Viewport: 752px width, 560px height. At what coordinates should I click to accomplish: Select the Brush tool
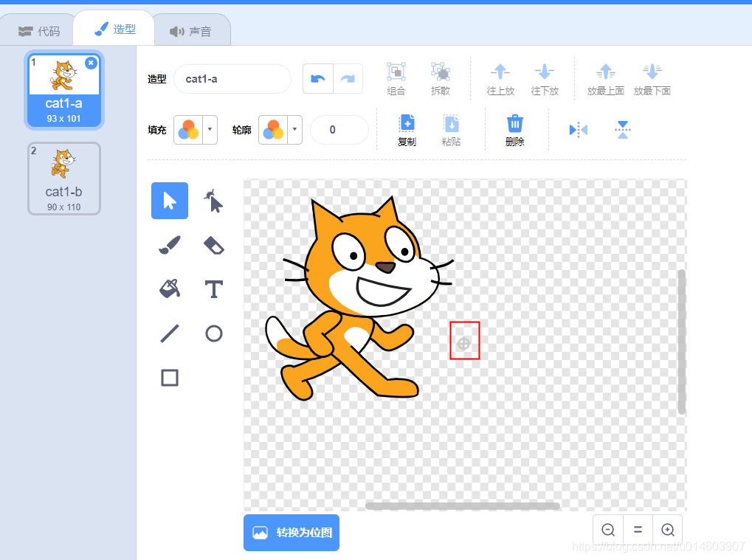170,245
